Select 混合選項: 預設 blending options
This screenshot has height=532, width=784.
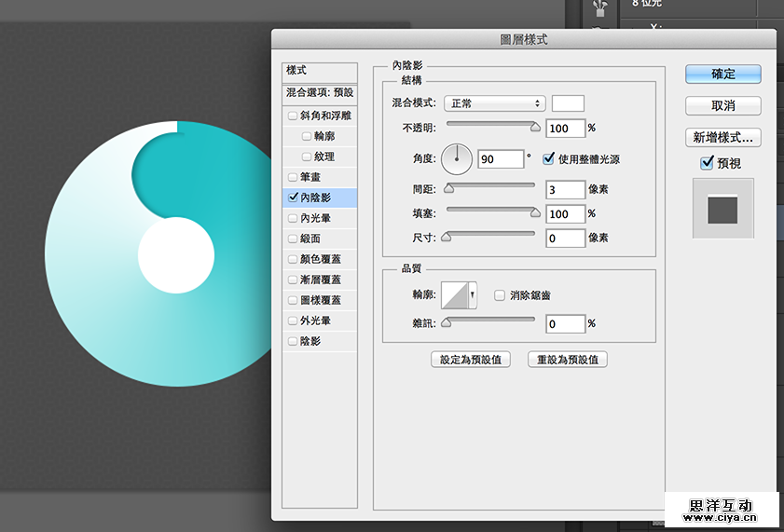click(x=320, y=93)
